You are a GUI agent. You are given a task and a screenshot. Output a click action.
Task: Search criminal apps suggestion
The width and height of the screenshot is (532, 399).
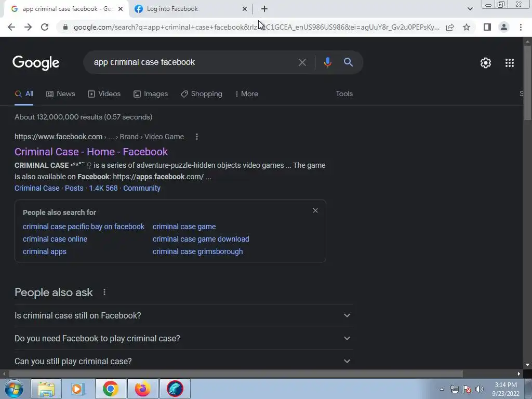pos(45,252)
